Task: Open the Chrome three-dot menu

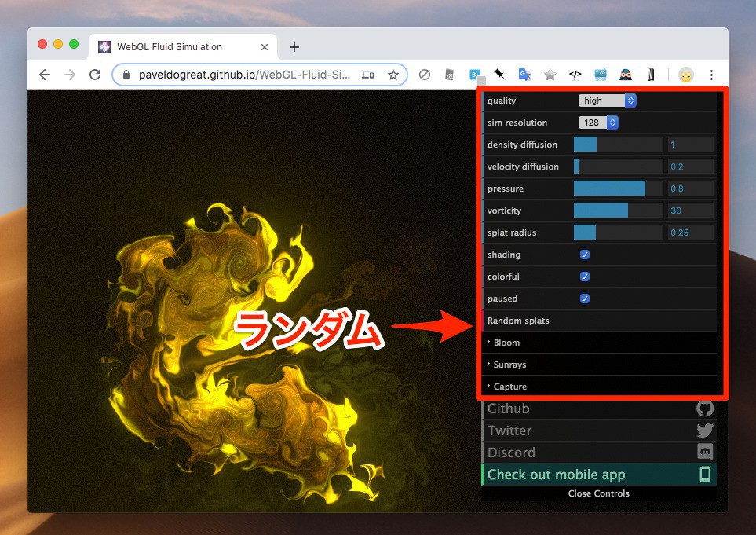Action: tap(711, 75)
